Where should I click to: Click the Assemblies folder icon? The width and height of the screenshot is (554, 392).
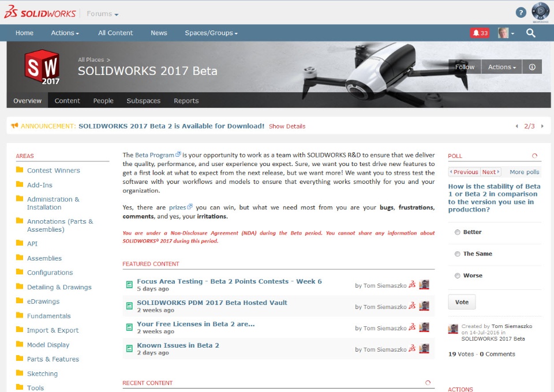(x=20, y=258)
